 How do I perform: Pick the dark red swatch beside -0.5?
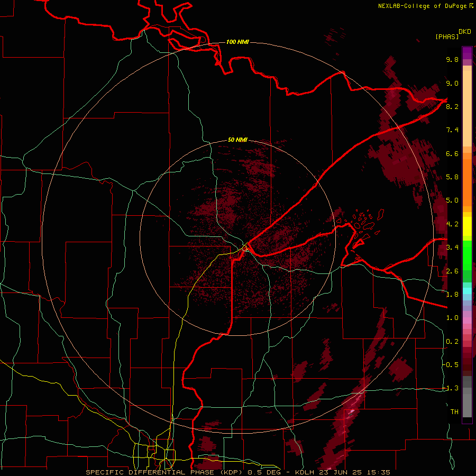tap(467, 364)
